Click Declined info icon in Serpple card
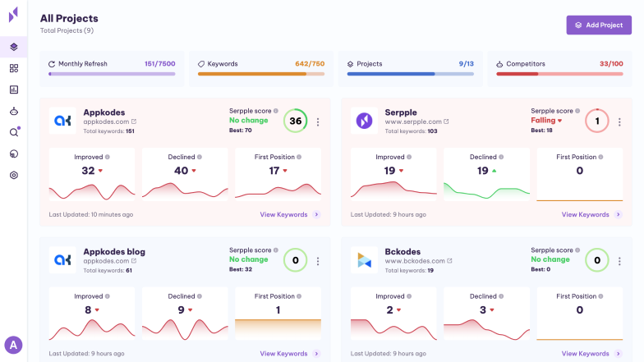 click(x=501, y=157)
